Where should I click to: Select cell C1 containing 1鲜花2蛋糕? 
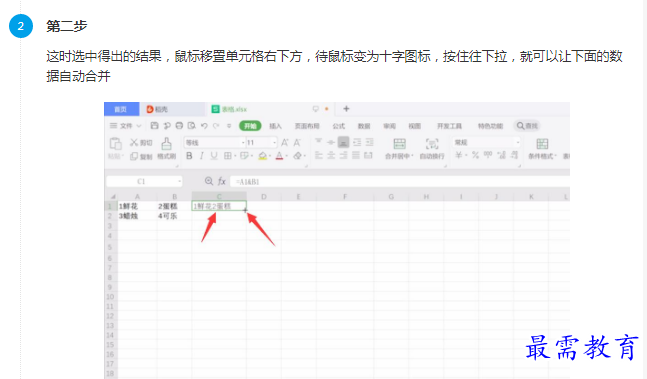[219, 206]
